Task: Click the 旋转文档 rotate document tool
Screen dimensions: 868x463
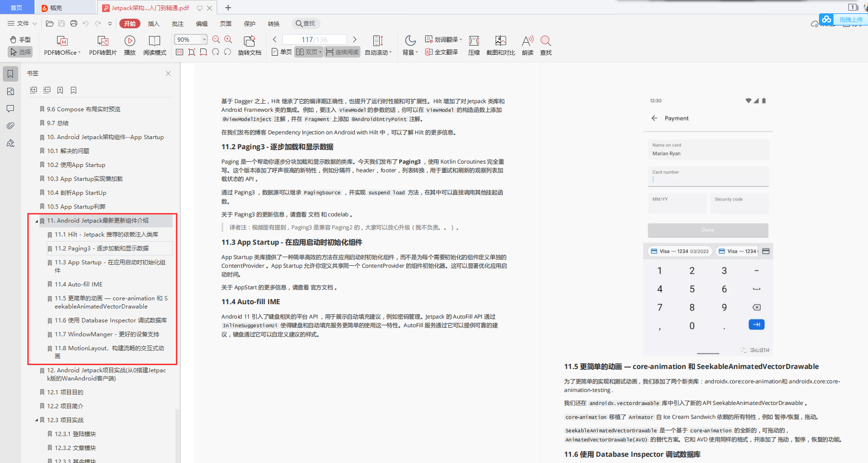Action: (250, 46)
